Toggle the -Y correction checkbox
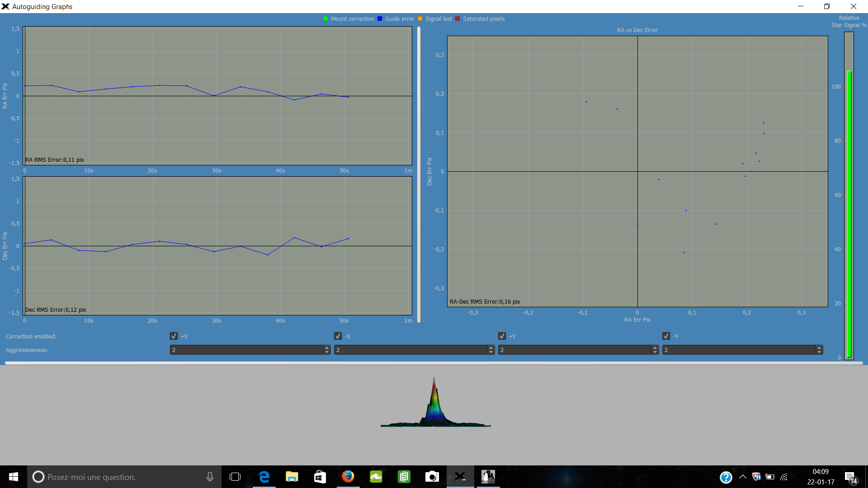Image resolution: width=868 pixels, height=488 pixels. click(666, 336)
